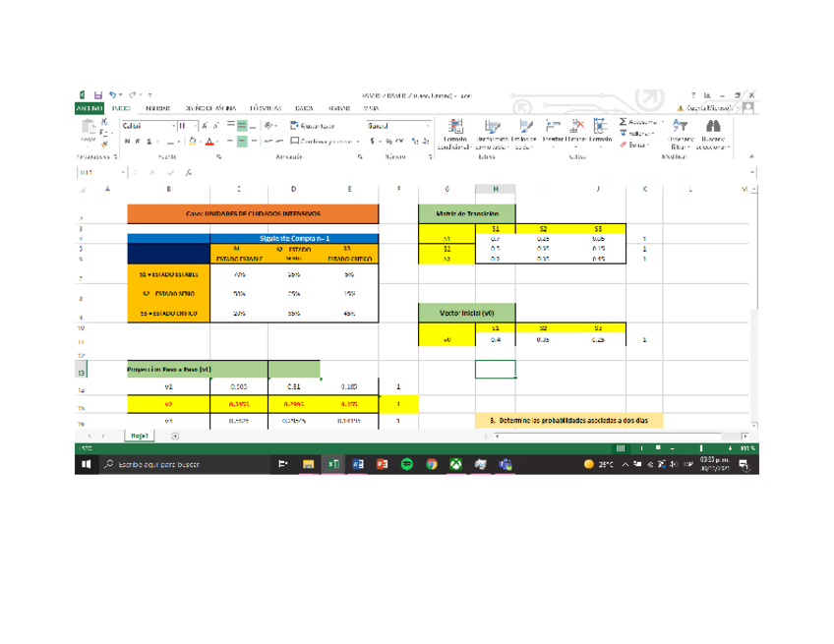Open the ARCHIVO tab
This screenshot has width=834, height=644.
[89, 108]
